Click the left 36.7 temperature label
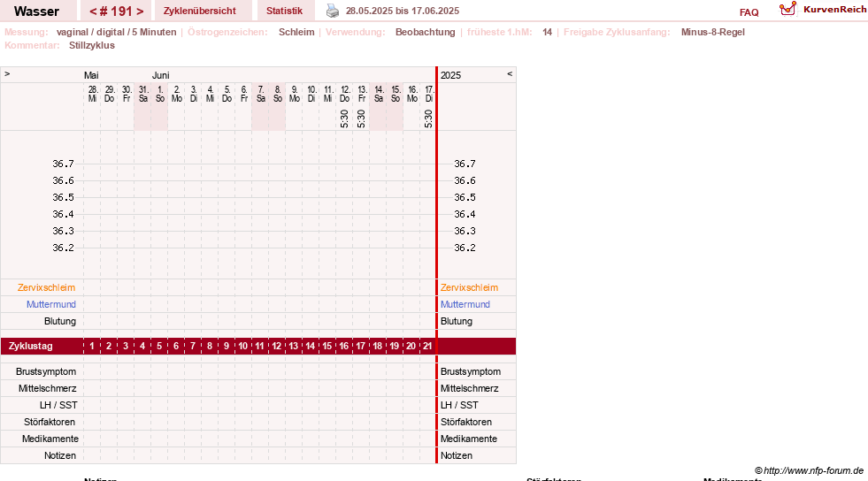The height and width of the screenshot is (481, 868). (63, 164)
